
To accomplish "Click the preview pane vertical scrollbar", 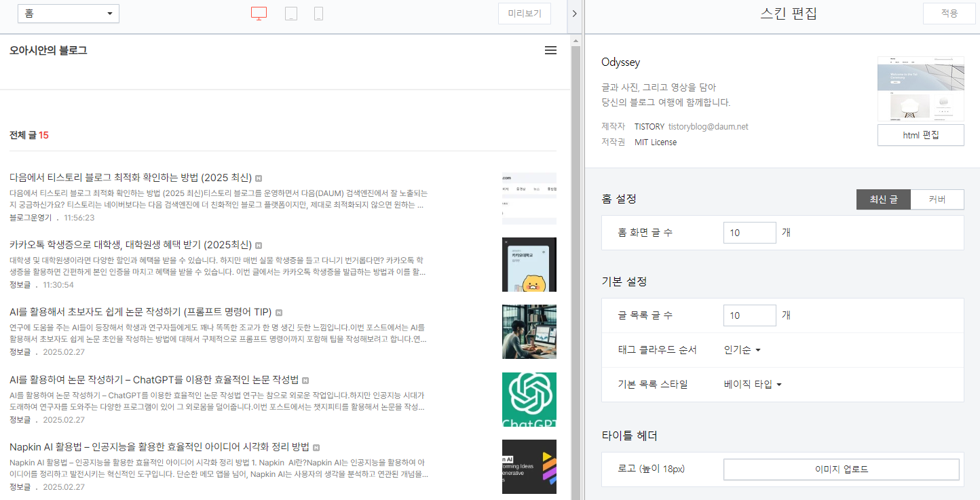I will [x=576, y=271].
